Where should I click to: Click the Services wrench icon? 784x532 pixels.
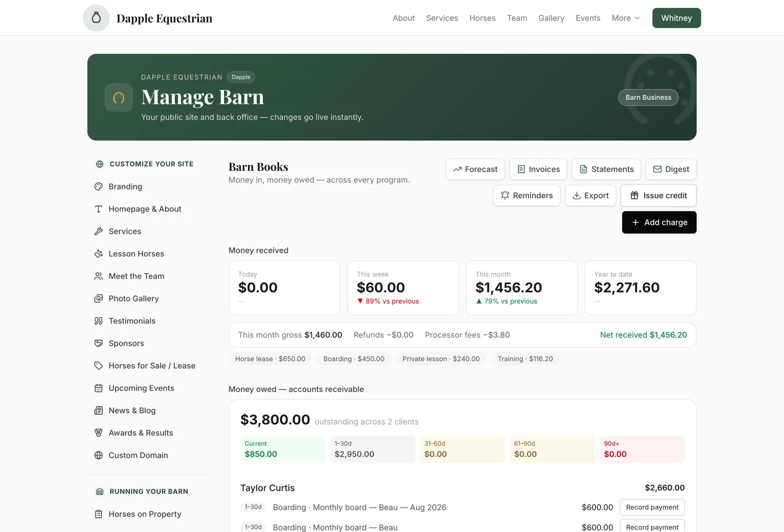coord(98,231)
